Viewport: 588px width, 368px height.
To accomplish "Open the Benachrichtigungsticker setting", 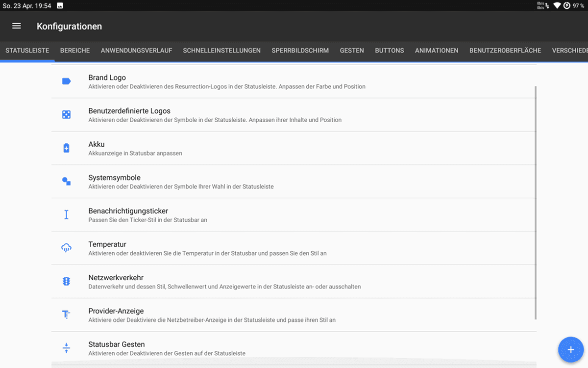I will [x=294, y=215].
